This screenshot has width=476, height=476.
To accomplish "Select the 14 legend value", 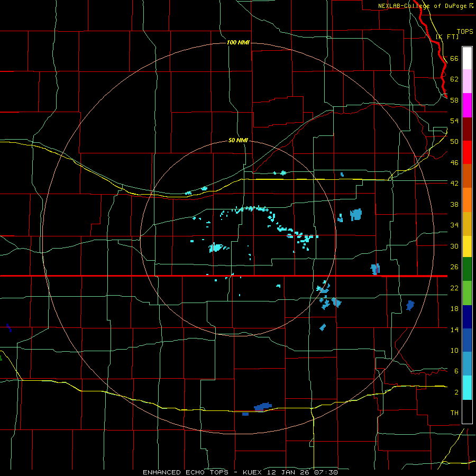I will 454,329.
